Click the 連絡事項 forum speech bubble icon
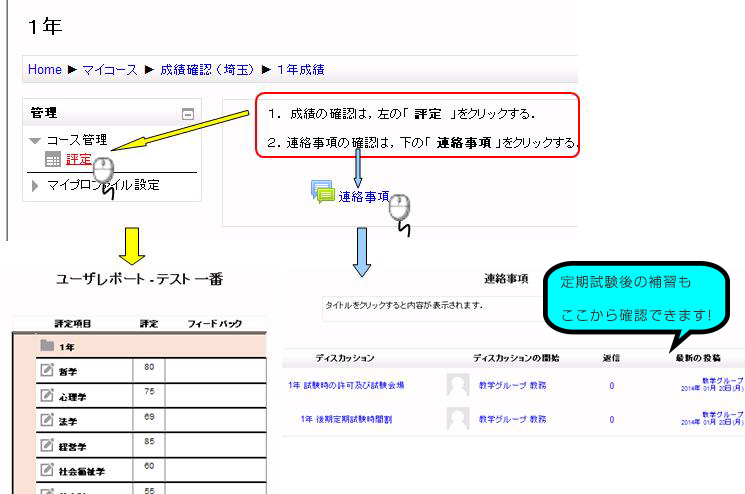The image size is (745, 494). point(322,192)
